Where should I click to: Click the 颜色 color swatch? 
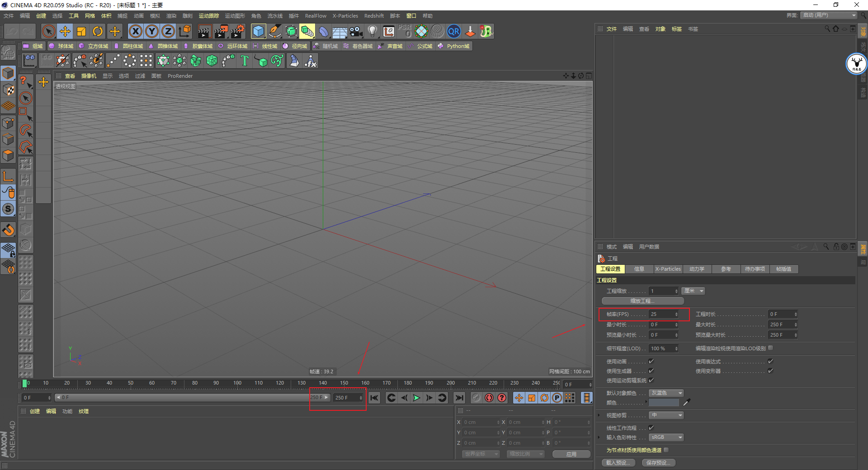click(664, 403)
